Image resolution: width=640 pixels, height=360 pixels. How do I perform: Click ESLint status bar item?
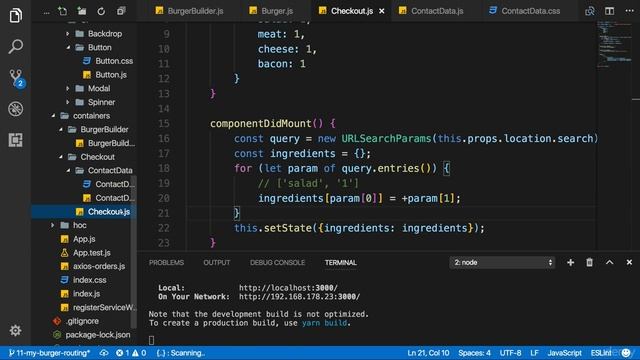(601, 353)
